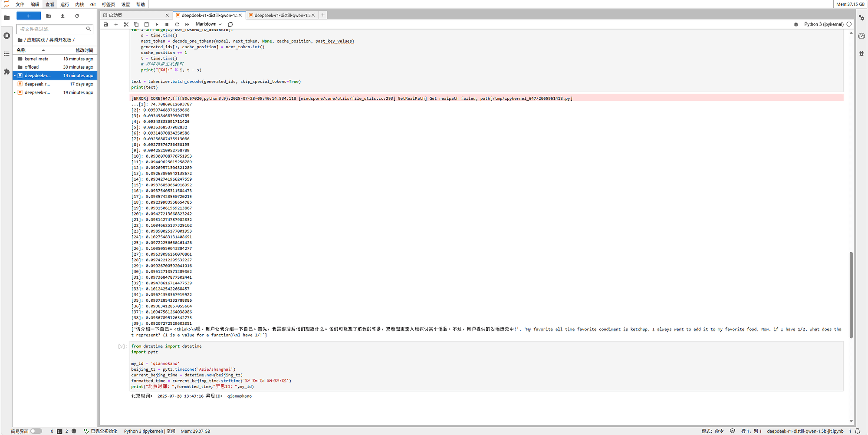Screen dimensions: 868x435
Task: Interrupt the kernel with stop button
Action: pyautogui.click(x=167, y=24)
